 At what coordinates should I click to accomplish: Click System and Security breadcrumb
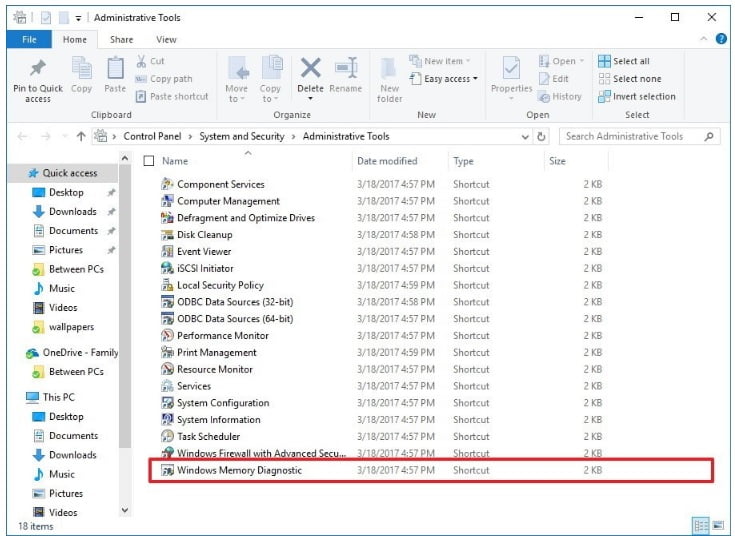tap(242, 136)
